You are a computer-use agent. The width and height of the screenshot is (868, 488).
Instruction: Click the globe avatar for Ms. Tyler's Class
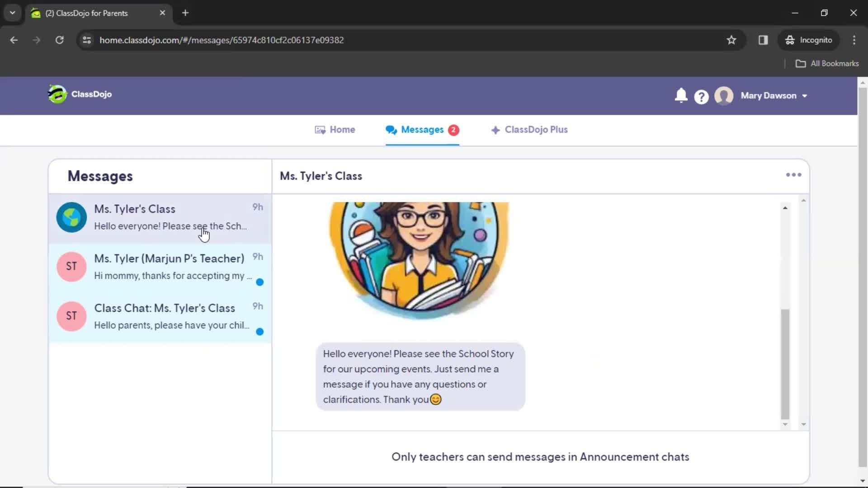point(71,217)
